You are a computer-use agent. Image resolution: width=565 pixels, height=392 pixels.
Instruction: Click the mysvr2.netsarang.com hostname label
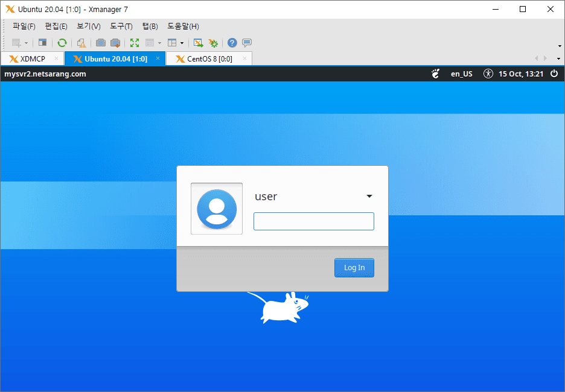[x=45, y=74]
